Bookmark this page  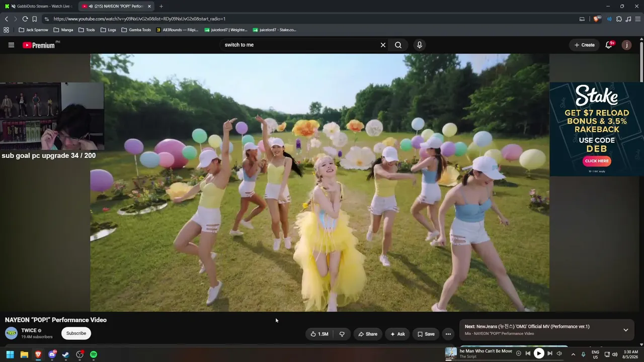click(x=34, y=19)
